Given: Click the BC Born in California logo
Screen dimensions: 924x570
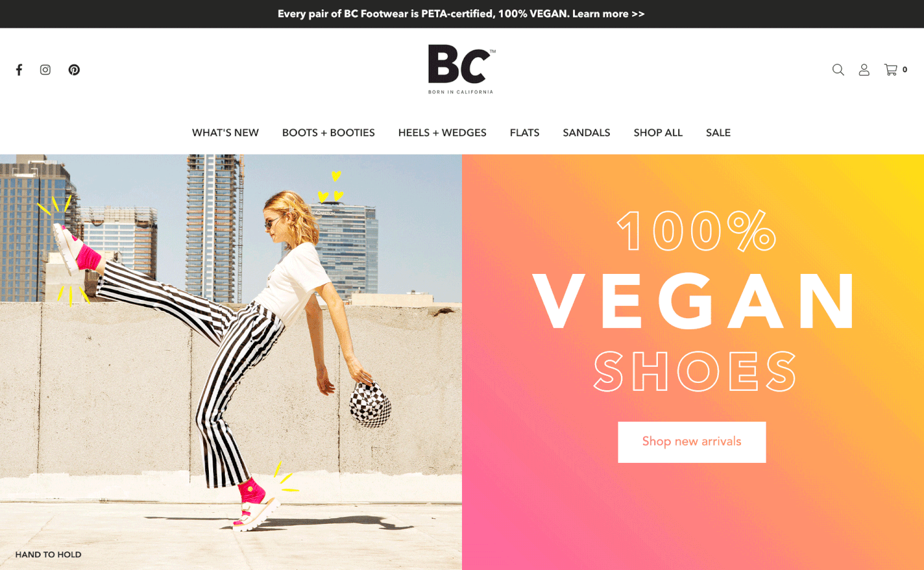Looking at the screenshot, I should (x=461, y=69).
